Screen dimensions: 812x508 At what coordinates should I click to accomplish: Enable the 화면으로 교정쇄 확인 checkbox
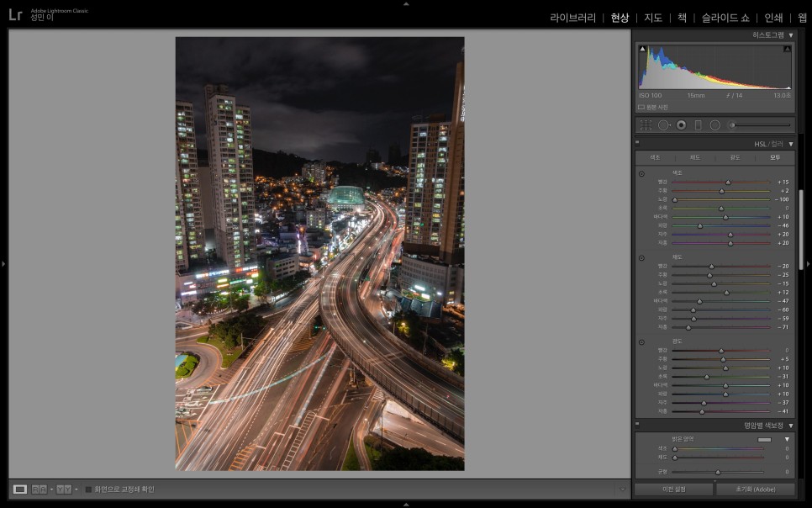click(88, 489)
